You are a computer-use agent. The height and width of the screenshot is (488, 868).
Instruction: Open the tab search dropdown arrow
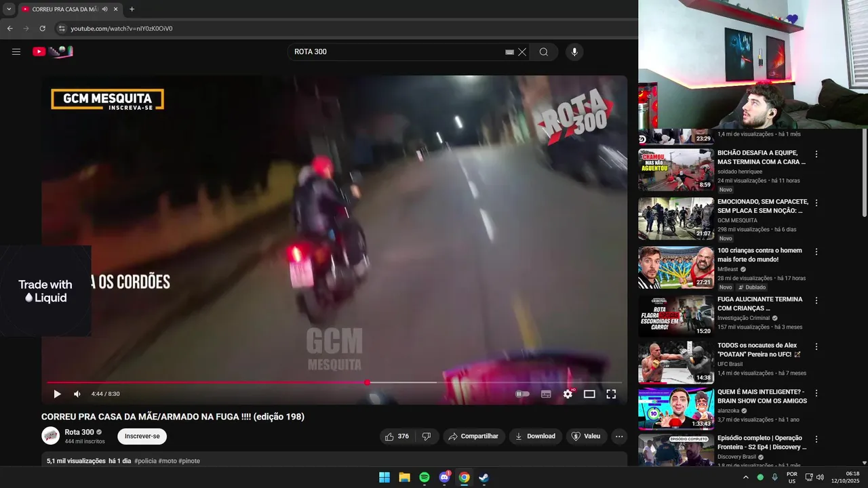pyautogui.click(x=9, y=9)
